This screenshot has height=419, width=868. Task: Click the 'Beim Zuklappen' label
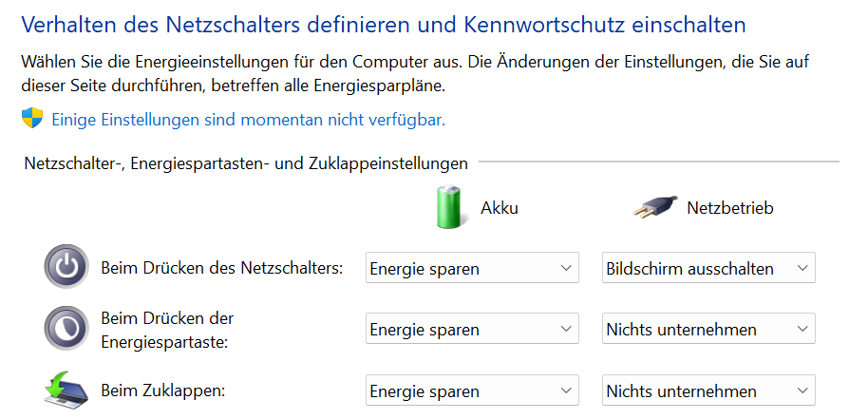pos(162,390)
